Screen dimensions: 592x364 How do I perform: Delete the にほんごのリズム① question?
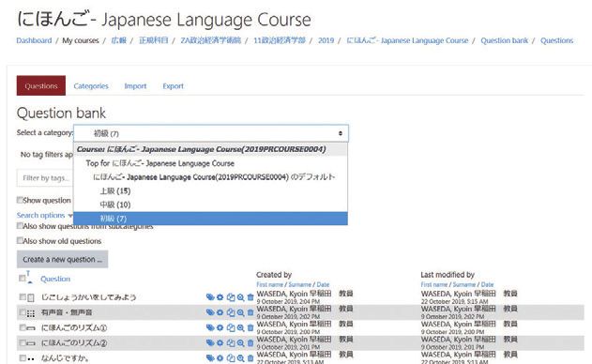click(250, 327)
